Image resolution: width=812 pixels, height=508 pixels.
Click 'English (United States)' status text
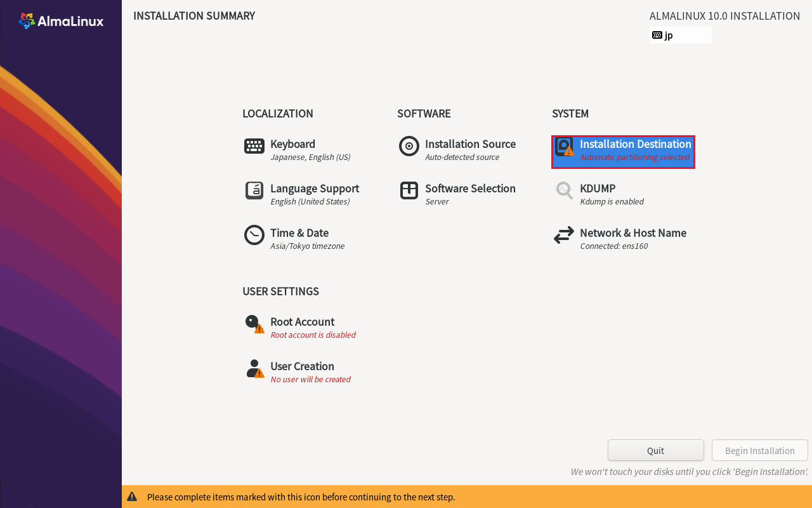(310, 202)
